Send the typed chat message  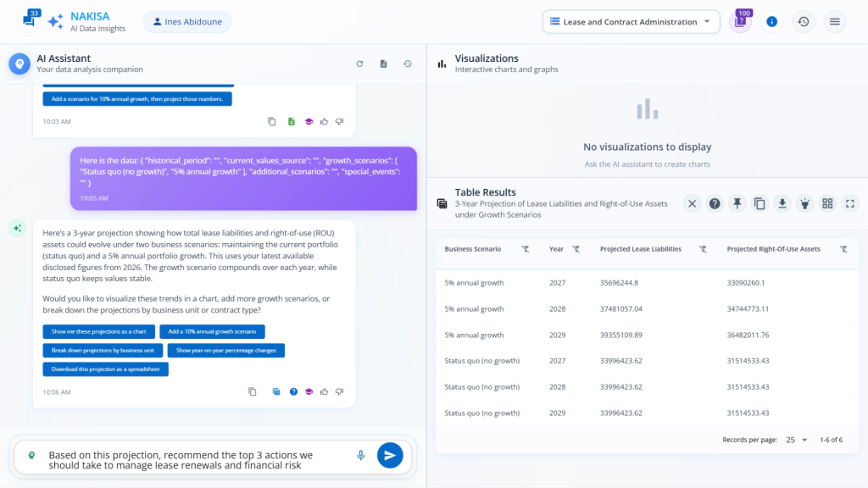389,455
